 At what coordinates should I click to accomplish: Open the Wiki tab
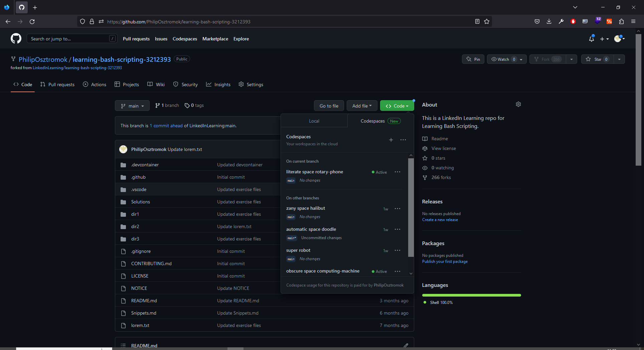pyautogui.click(x=156, y=84)
